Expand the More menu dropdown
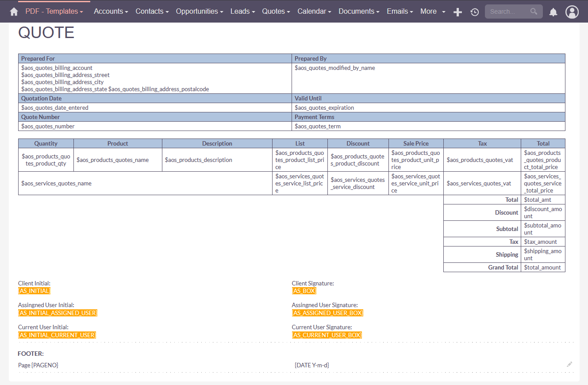The image size is (588, 385). (x=433, y=12)
